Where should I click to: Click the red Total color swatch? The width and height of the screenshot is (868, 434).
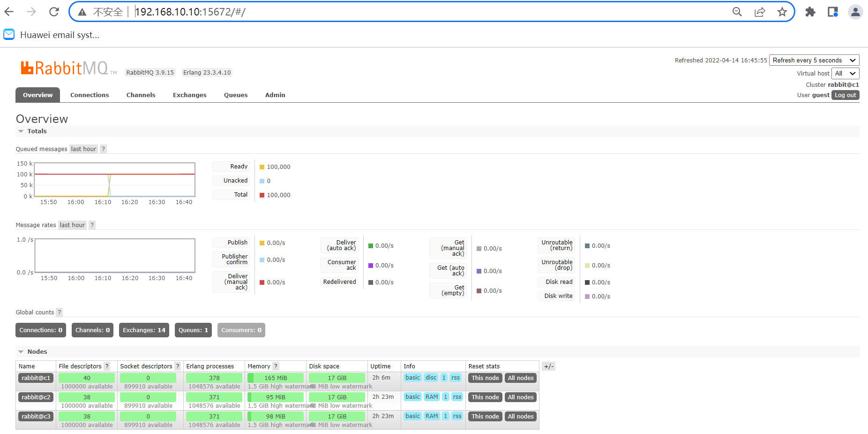coord(262,195)
